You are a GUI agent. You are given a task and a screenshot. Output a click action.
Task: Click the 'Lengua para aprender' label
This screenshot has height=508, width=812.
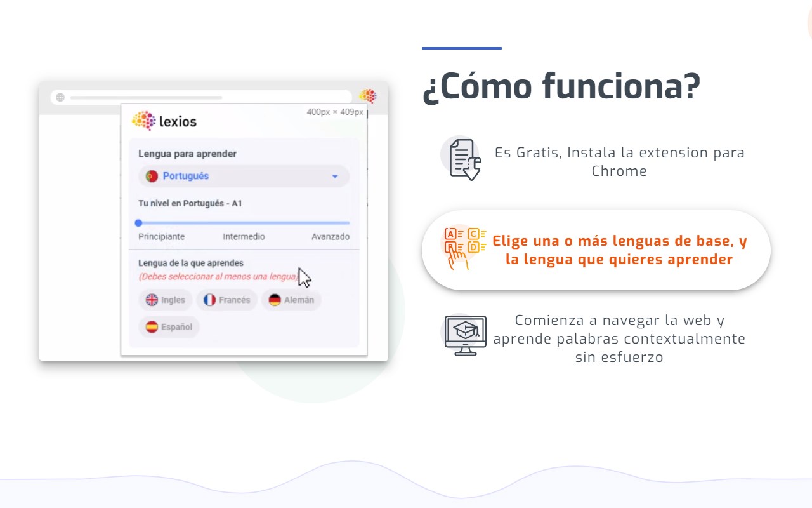[187, 154]
